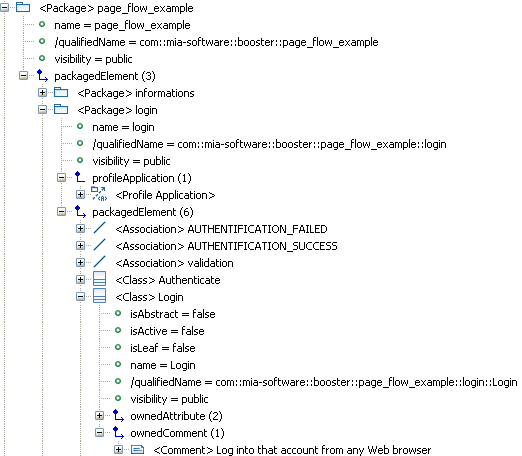The height and width of the screenshot is (456, 522).
Task: Click the Profile Application icon
Action: [x=99, y=194]
